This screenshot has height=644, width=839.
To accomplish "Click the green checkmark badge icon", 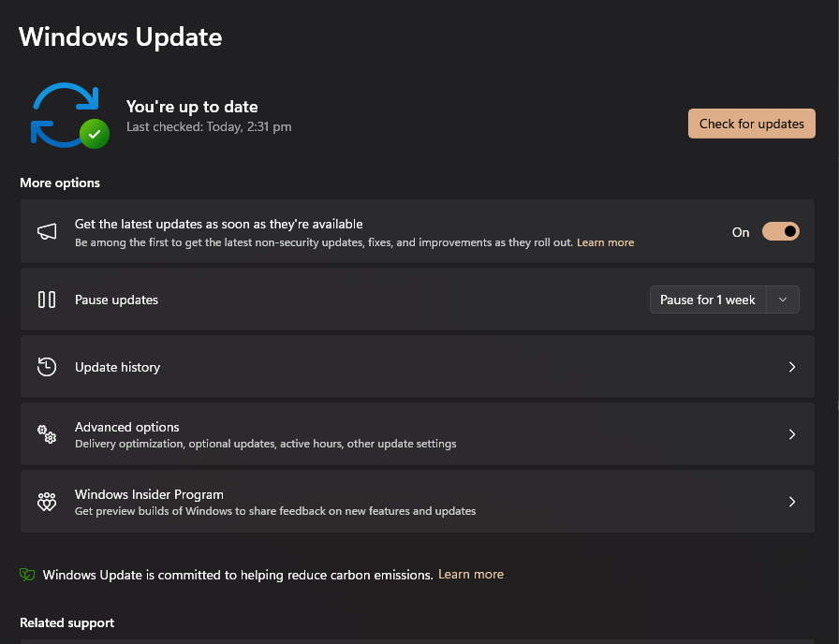I will (x=94, y=134).
